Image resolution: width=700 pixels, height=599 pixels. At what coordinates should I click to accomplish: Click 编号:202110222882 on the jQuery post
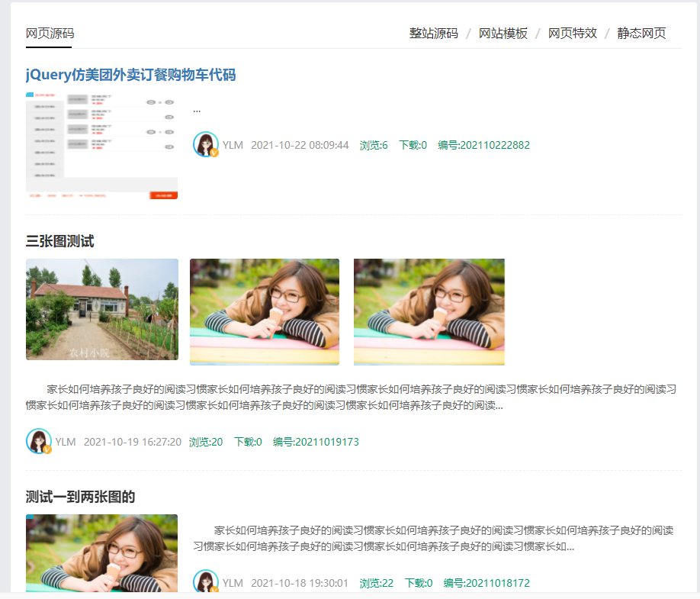click(483, 145)
